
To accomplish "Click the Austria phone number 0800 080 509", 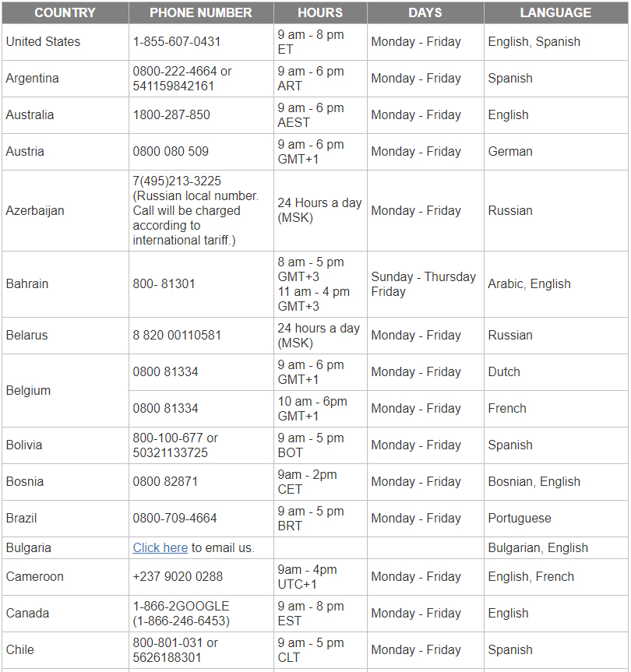I will click(x=171, y=151).
